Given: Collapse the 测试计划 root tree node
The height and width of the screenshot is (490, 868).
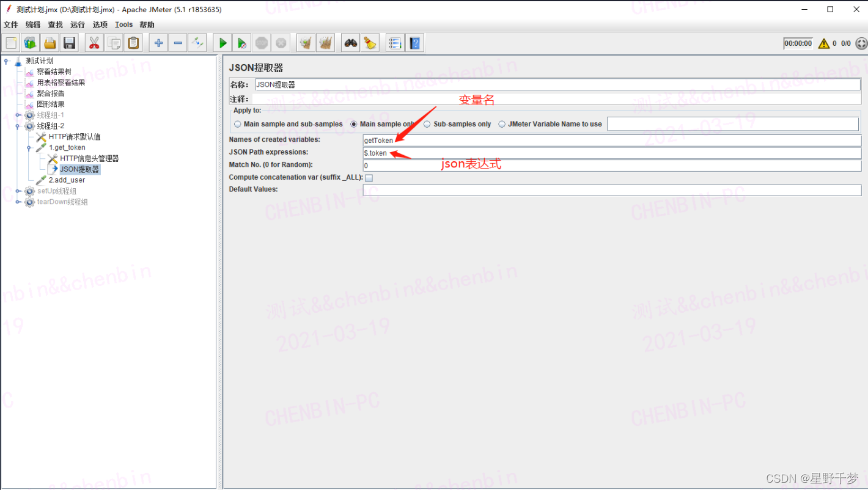Looking at the screenshot, I should tap(7, 60).
